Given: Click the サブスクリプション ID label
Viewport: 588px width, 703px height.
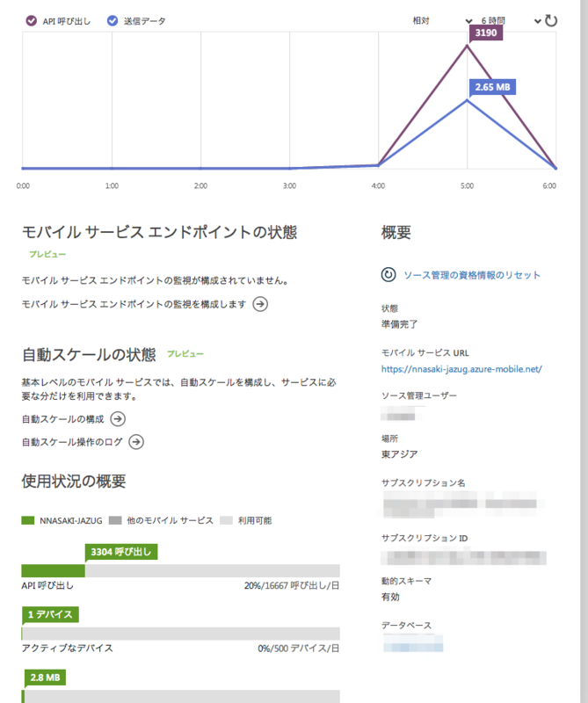Looking at the screenshot, I should point(425,538).
